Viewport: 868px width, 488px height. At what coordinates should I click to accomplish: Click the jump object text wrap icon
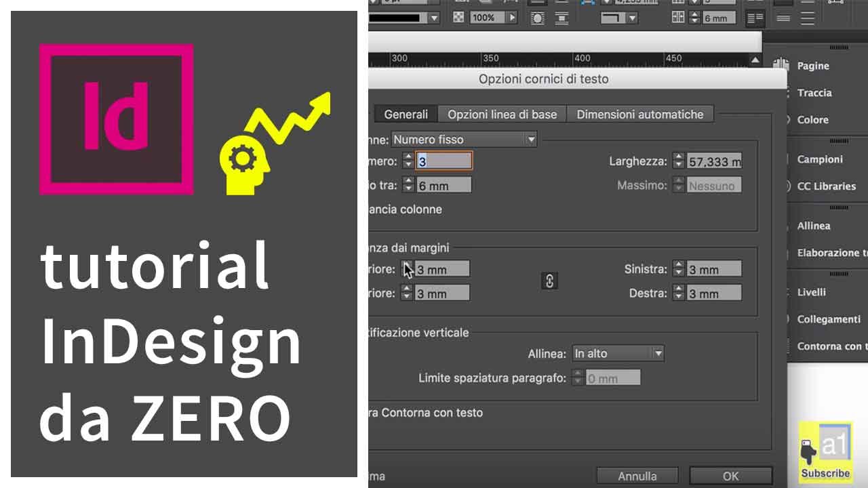coord(561,18)
